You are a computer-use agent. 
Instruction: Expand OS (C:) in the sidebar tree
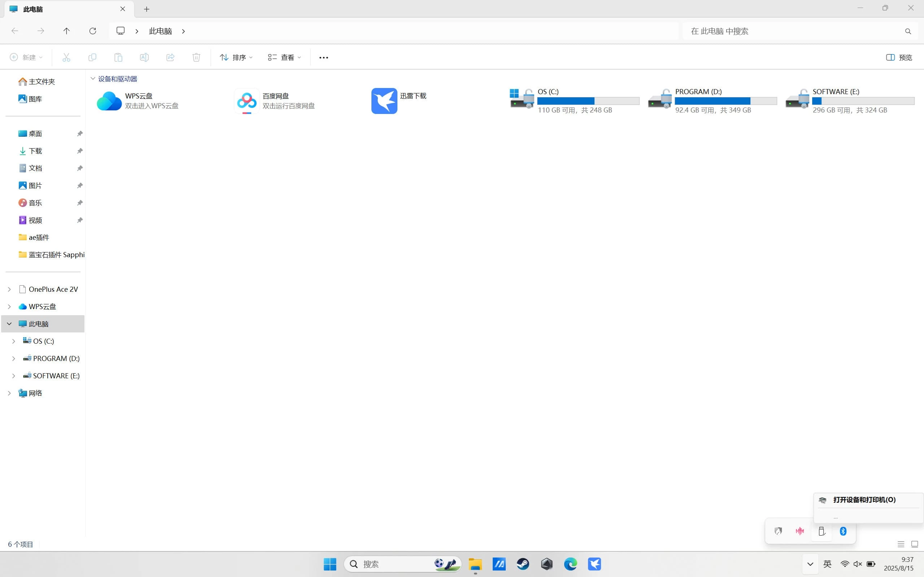pos(14,341)
